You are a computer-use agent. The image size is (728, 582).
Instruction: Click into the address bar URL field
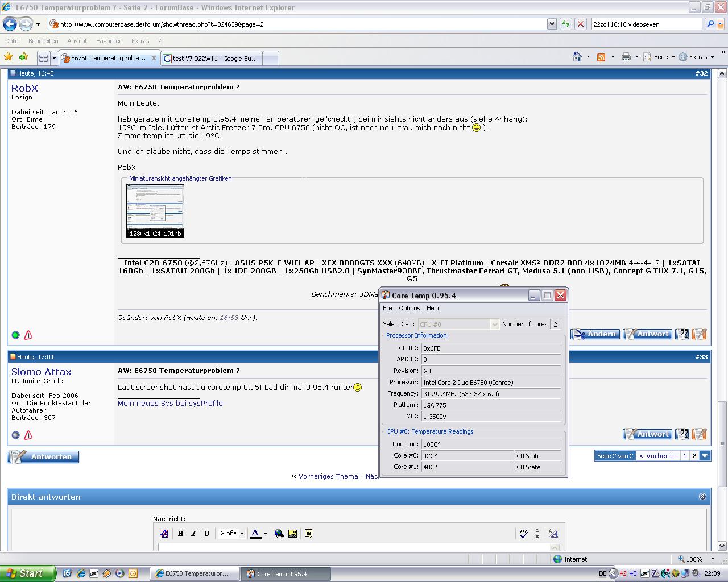(302, 24)
